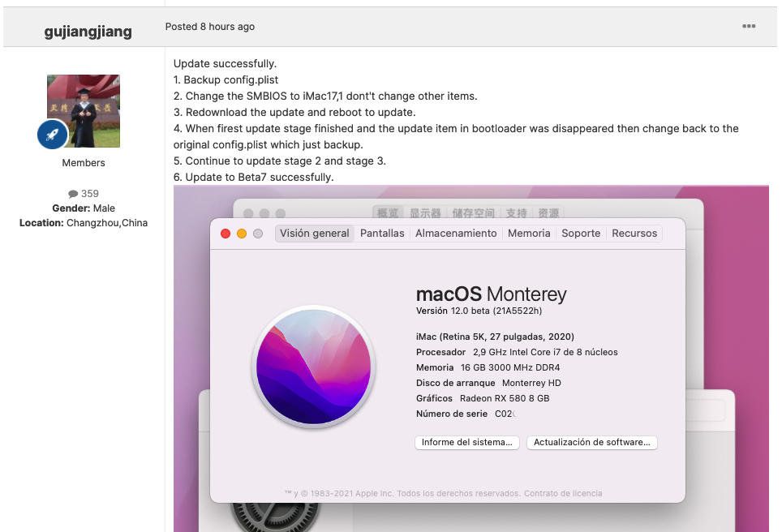Click 'Update successfully.' line

pos(225,64)
